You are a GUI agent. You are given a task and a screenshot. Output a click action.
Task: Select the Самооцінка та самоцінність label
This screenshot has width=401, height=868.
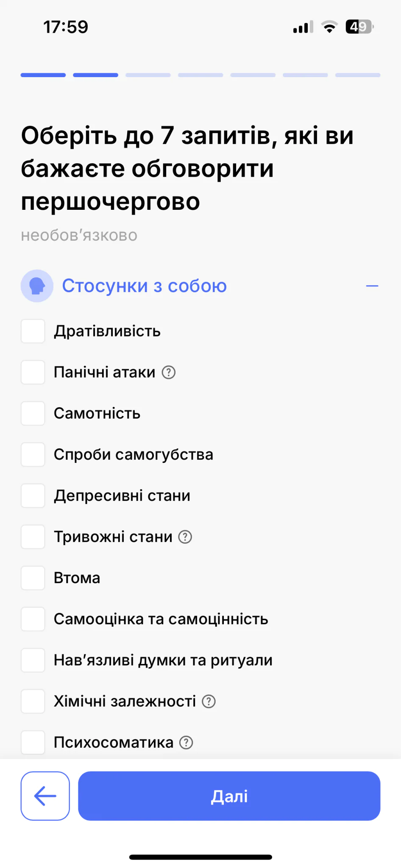click(161, 619)
